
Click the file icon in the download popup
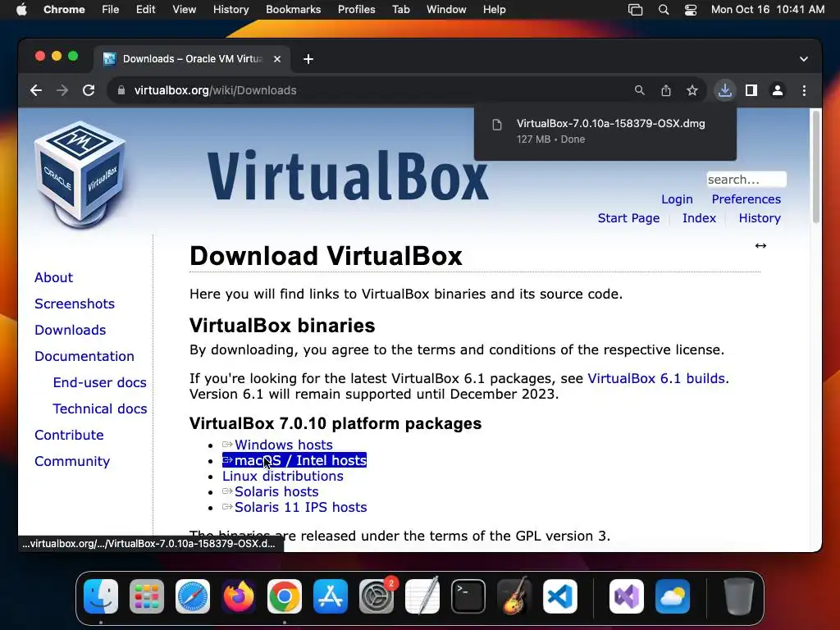[x=497, y=125]
